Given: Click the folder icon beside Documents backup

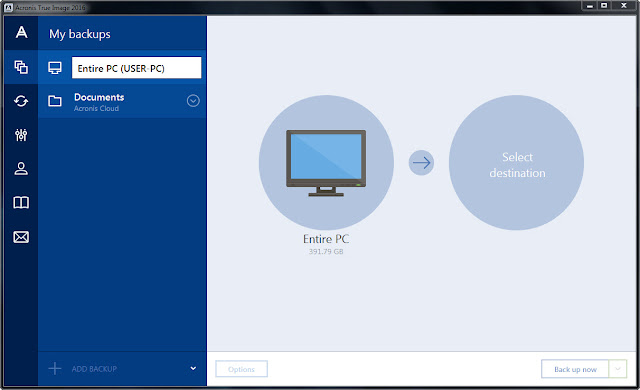Looking at the screenshot, I should click(x=55, y=101).
